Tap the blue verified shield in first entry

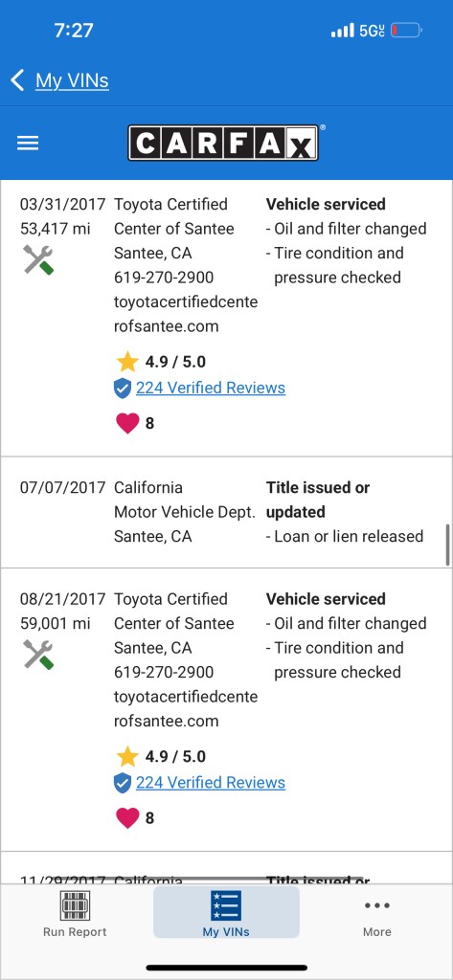[122, 389]
